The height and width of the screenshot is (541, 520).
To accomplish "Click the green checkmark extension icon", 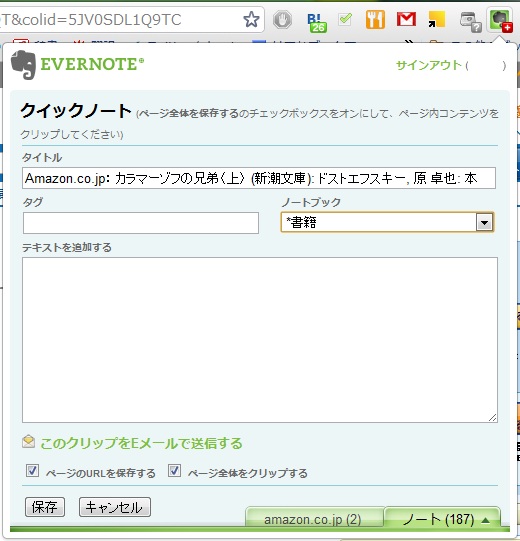I will pos(345,19).
